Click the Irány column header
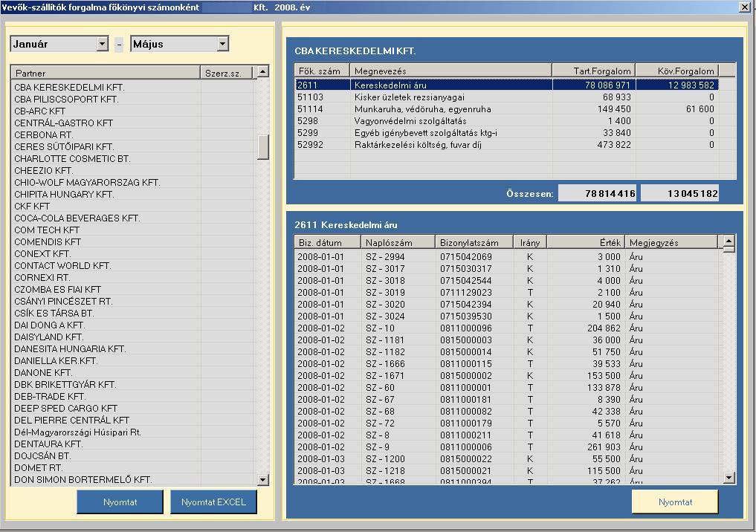Viewport: 756px width, 532px height. [x=530, y=242]
